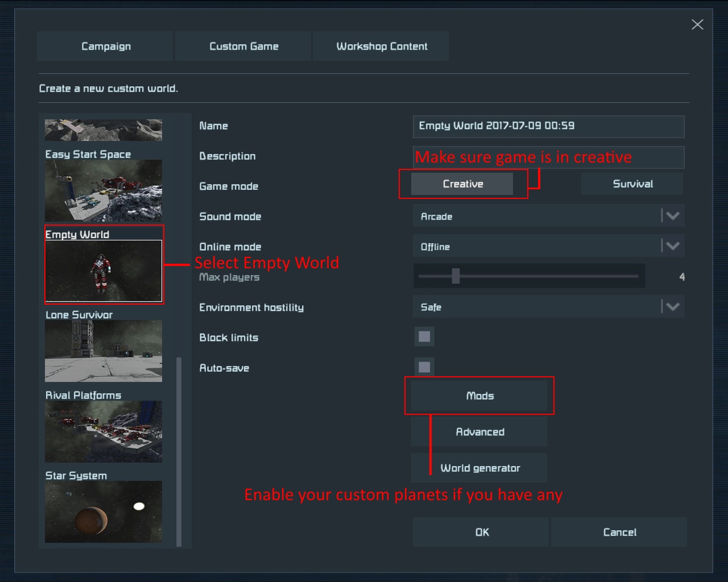
Task: Click the Game mode label
Action: tap(229, 186)
